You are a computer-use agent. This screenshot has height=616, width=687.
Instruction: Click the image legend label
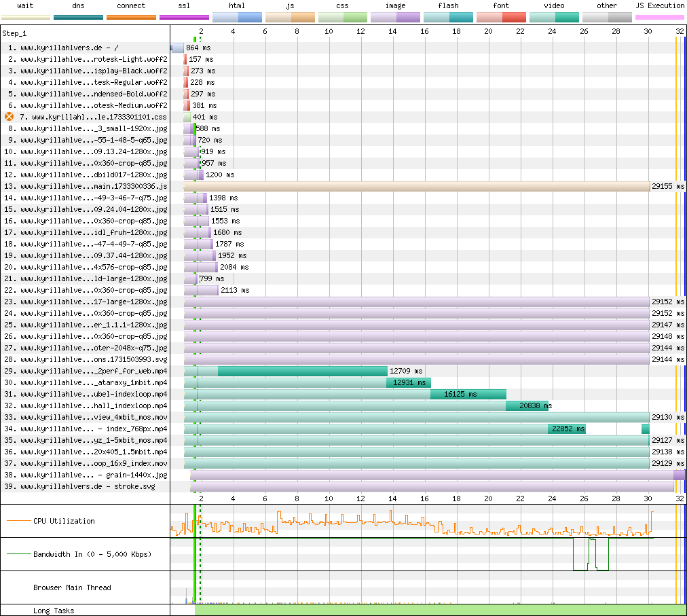pos(396,5)
